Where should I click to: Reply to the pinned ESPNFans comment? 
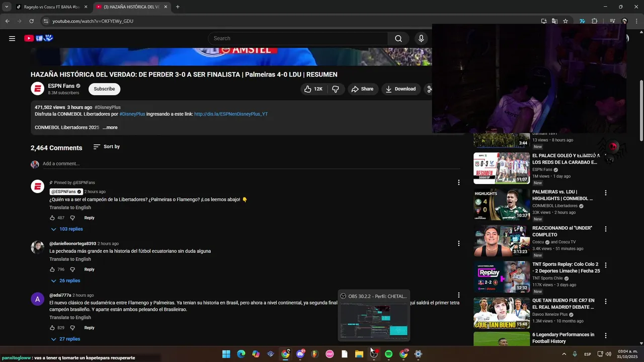(x=89, y=218)
